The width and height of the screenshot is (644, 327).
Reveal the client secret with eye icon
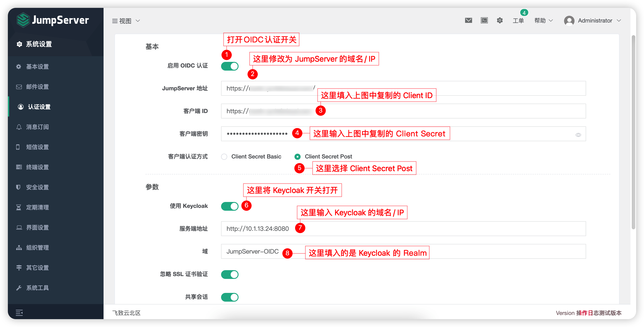[578, 135]
